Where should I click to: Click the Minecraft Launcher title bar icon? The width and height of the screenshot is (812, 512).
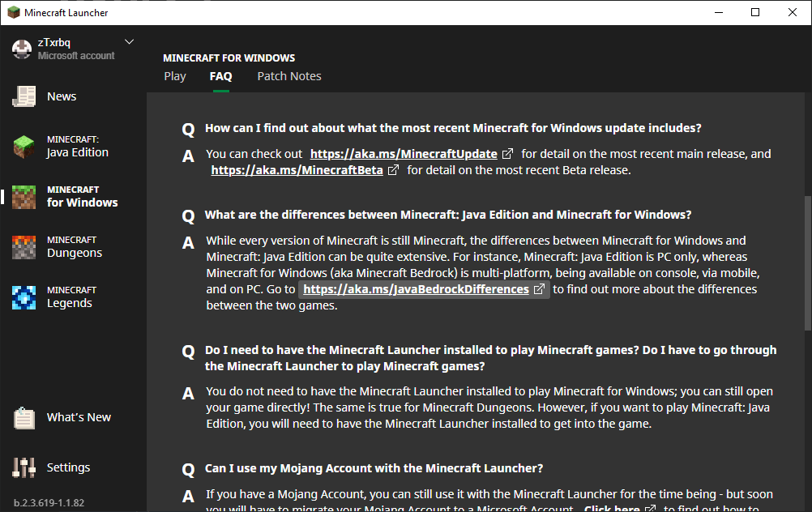point(13,12)
